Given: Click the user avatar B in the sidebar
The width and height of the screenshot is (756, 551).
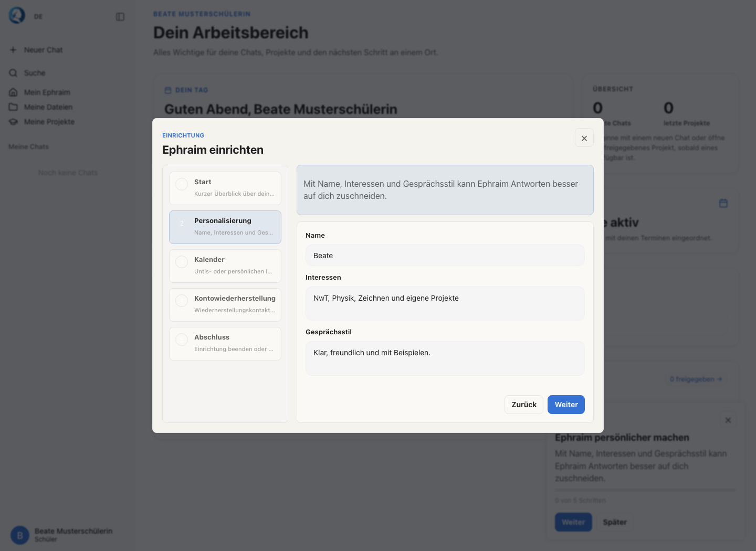Looking at the screenshot, I should (20, 535).
